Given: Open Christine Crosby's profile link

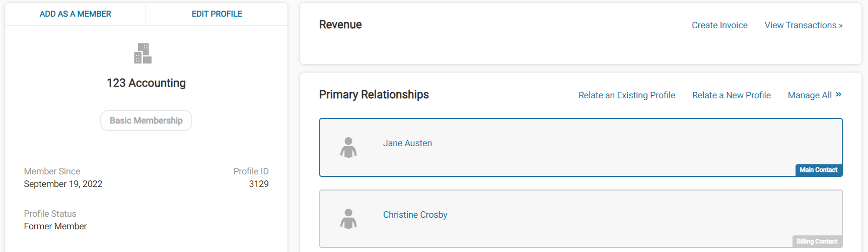Looking at the screenshot, I should tap(415, 215).
